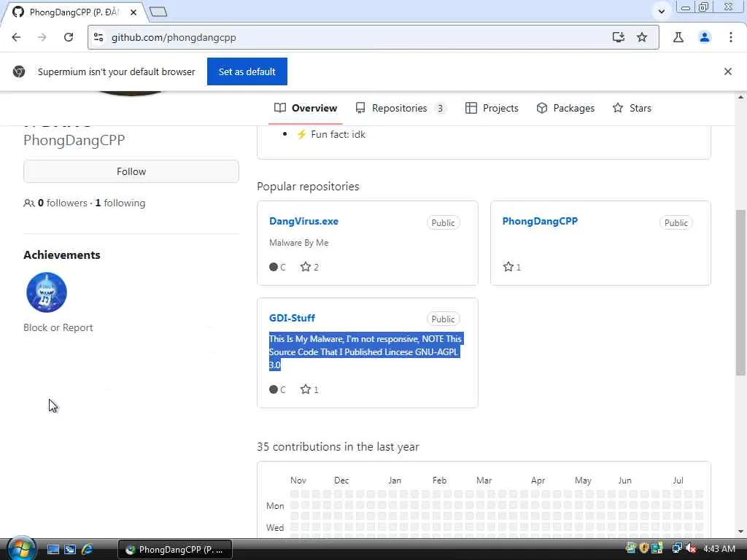Image resolution: width=747 pixels, height=560 pixels.
Task: Close the PhongDangCPP browser tab
Action: (x=133, y=12)
